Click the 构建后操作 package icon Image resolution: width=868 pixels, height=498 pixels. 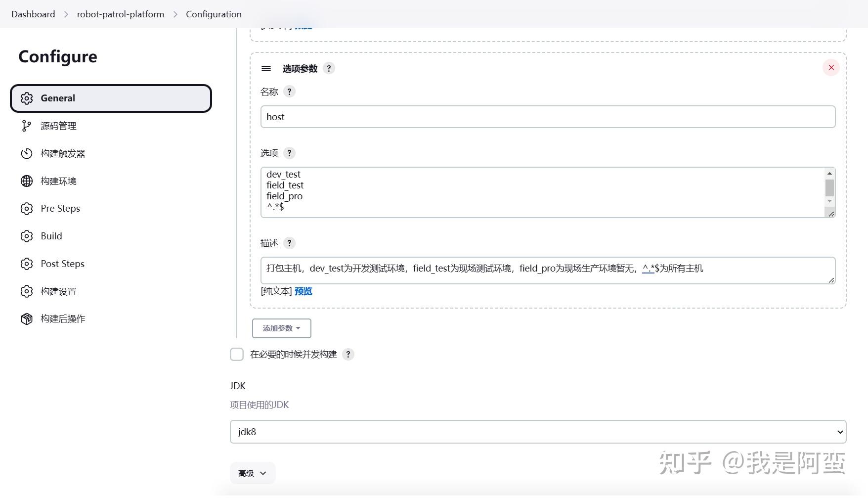pos(26,319)
